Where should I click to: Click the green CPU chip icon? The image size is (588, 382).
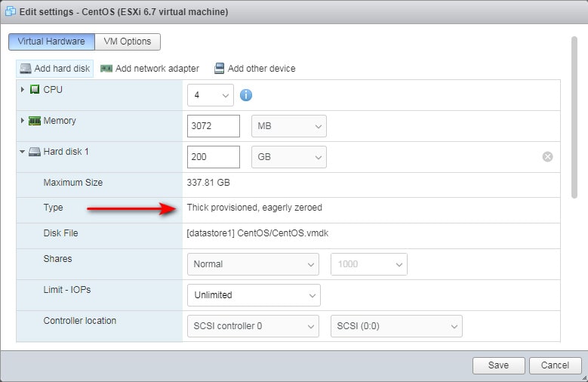point(35,90)
